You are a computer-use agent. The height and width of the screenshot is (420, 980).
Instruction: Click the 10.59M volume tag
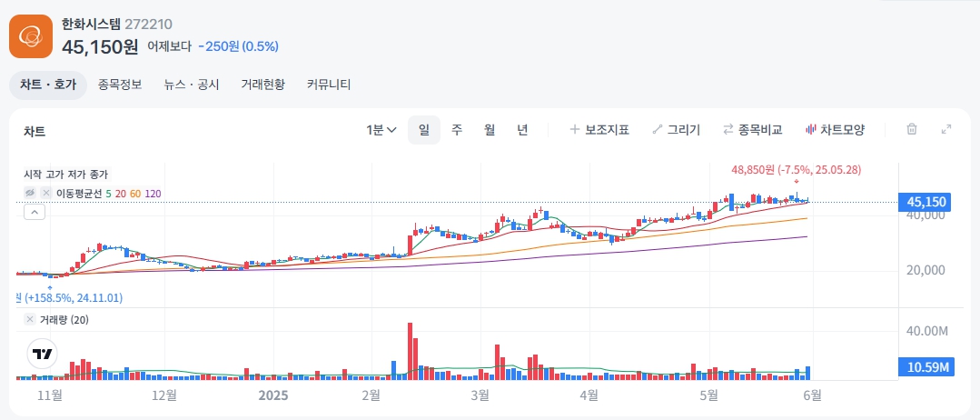click(925, 366)
